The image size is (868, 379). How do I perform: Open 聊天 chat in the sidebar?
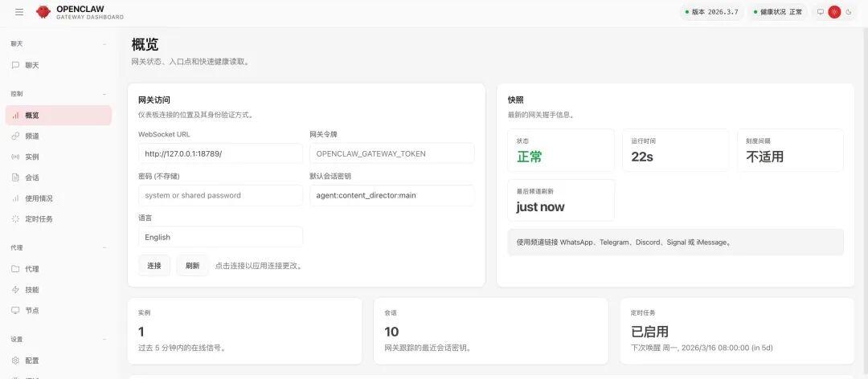32,65
